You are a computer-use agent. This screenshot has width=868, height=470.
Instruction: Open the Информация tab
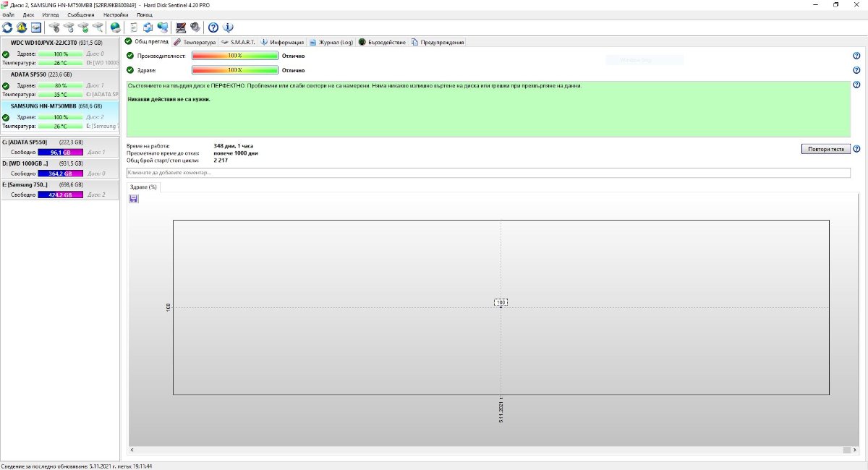pyautogui.click(x=282, y=43)
